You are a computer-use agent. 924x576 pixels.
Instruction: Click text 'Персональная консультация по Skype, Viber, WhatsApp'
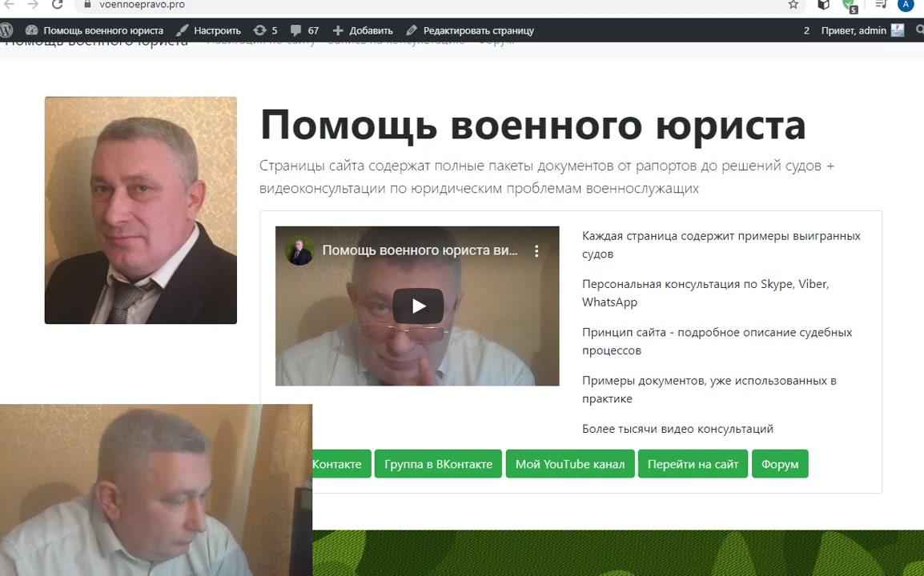coord(705,293)
